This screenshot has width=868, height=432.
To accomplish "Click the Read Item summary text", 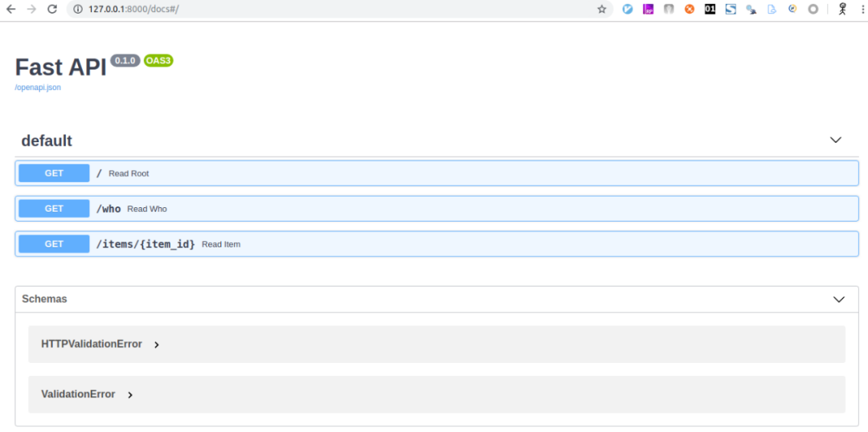I will (221, 244).
